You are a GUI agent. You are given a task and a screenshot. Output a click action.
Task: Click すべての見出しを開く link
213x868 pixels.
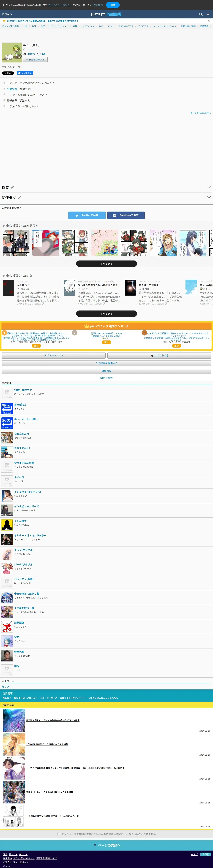click(x=201, y=113)
